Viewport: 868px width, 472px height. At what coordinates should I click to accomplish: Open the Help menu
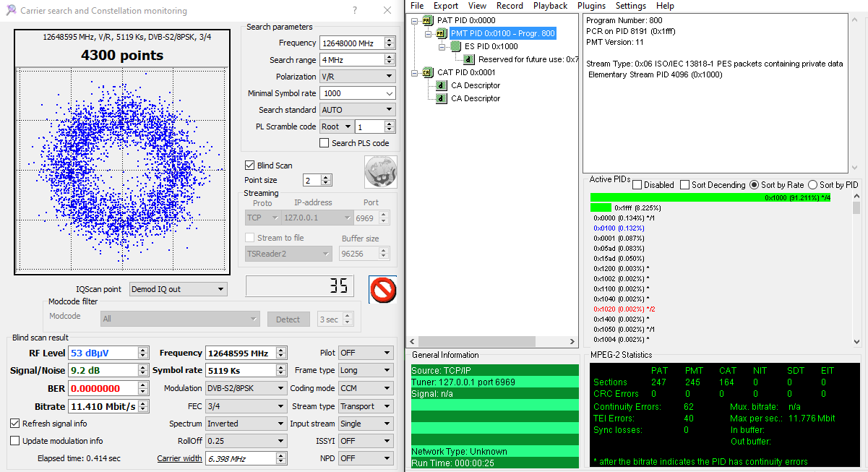[665, 6]
